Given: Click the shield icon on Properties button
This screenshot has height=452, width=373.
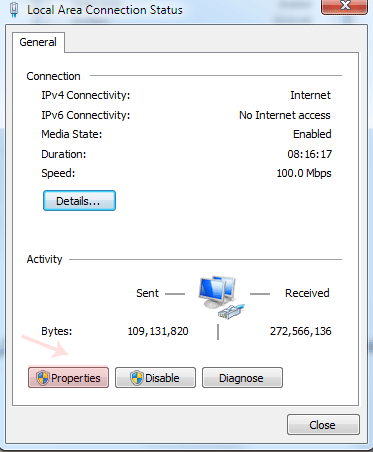Looking at the screenshot, I should pos(43,378).
